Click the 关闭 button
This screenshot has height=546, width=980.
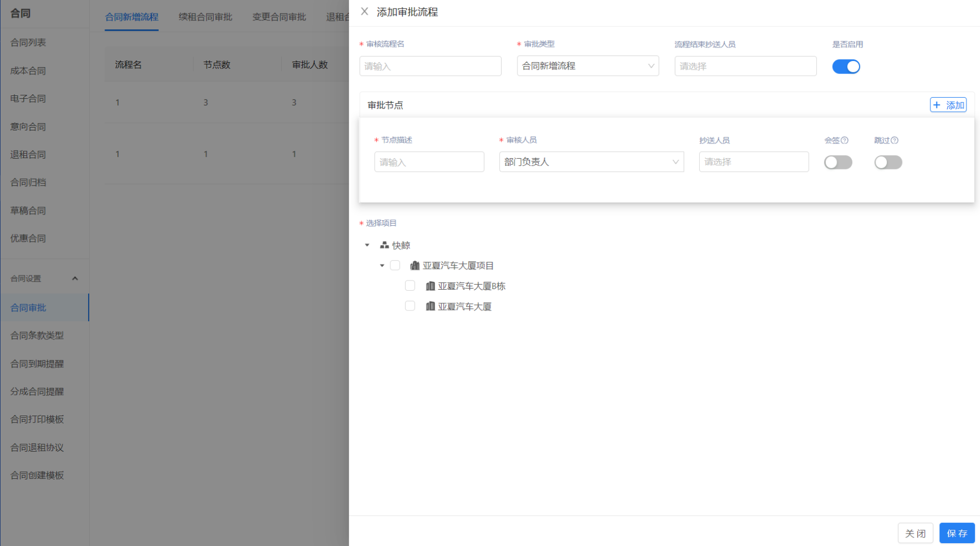pyautogui.click(x=915, y=533)
